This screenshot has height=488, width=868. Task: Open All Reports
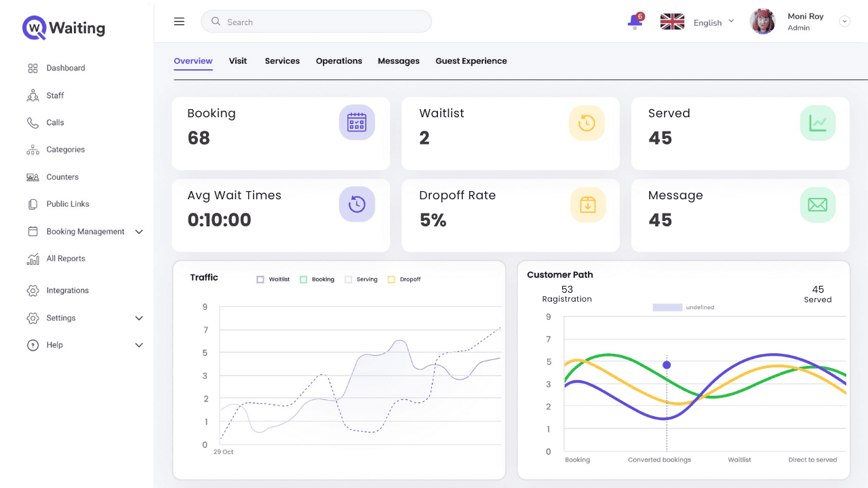click(x=66, y=258)
